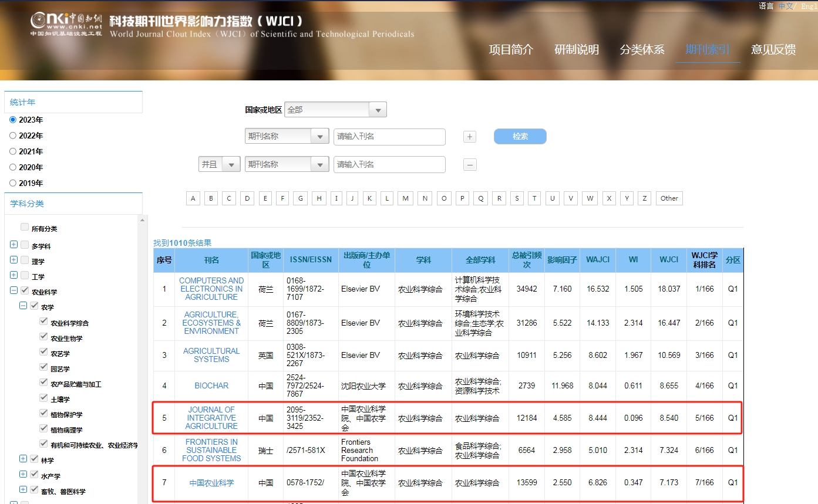Open AGRICULTURAL SYSTEMS journal link
The image size is (818, 504).
[x=211, y=355]
